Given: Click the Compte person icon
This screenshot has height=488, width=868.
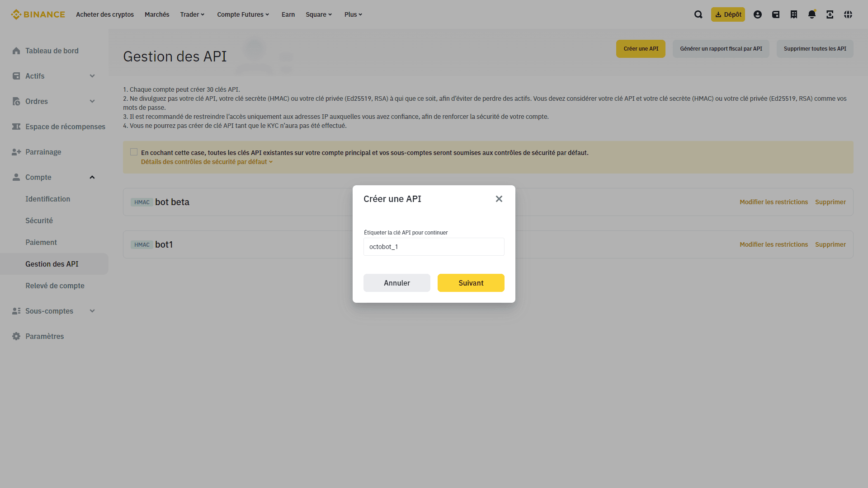Looking at the screenshot, I should 16,177.
